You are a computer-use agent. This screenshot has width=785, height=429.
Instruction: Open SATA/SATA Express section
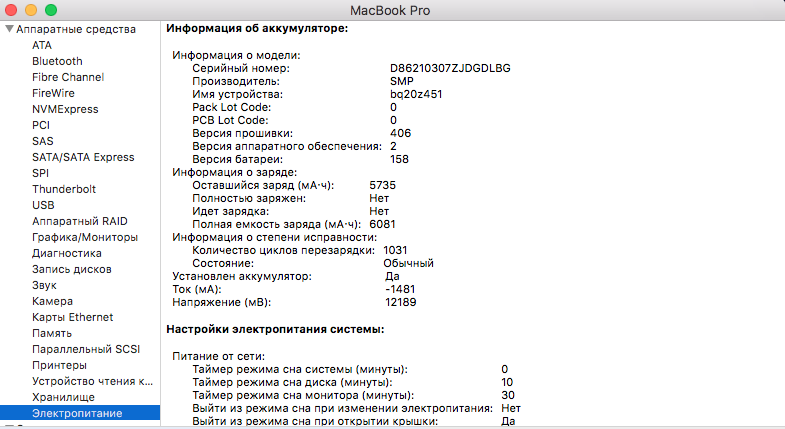point(83,157)
